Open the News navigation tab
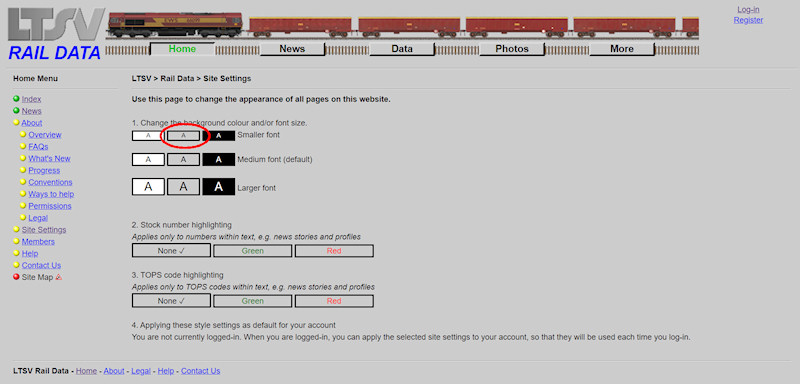Screen dimensions: 800x384 (292, 49)
